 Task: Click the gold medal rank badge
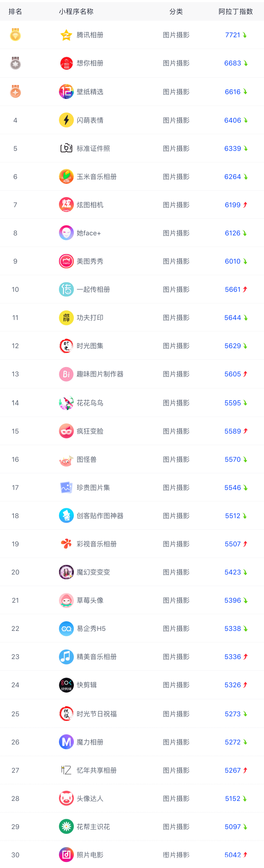[15, 34]
